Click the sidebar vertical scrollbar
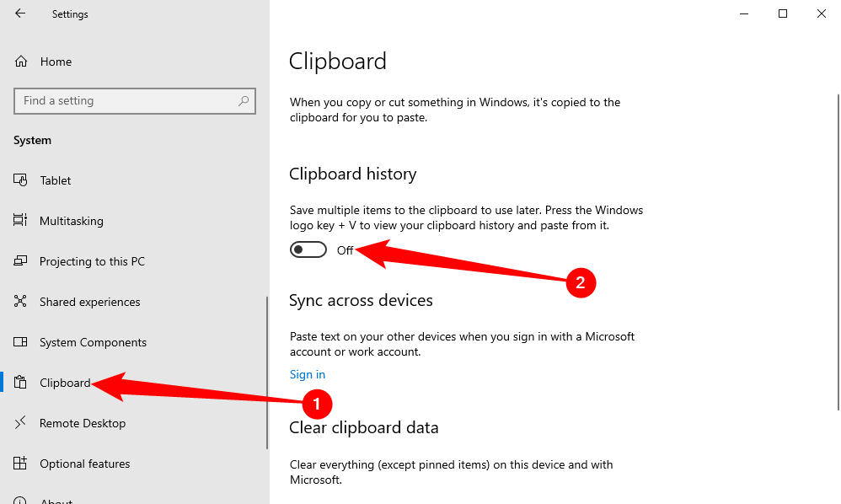Screen dimensions: 841x504 tap(267, 371)
